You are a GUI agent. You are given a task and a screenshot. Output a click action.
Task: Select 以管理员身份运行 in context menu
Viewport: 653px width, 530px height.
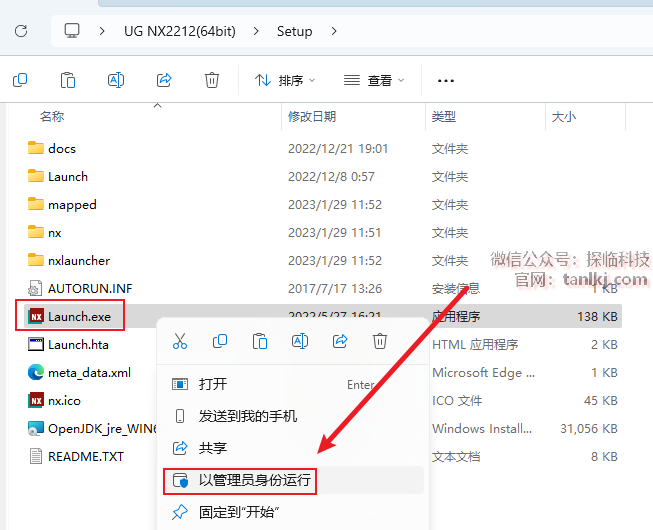click(x=255, y=480)
